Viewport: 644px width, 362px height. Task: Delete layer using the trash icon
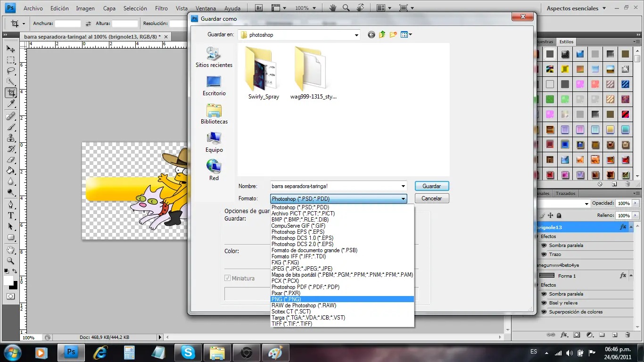[x=627, y=335]
